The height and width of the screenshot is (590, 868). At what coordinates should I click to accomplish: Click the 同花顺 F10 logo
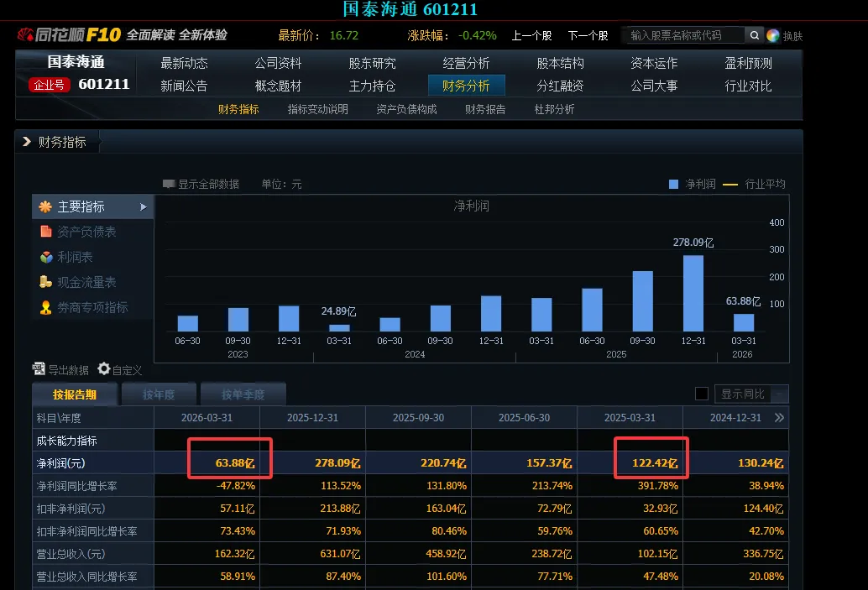click(69, 35)
